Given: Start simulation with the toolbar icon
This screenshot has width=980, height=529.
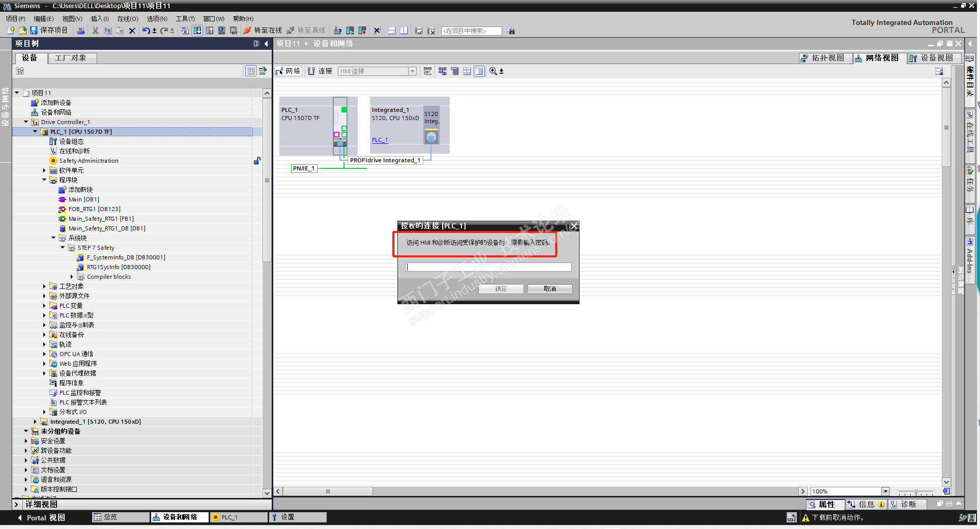Looking at the screenshot, I should click(221, 31).
